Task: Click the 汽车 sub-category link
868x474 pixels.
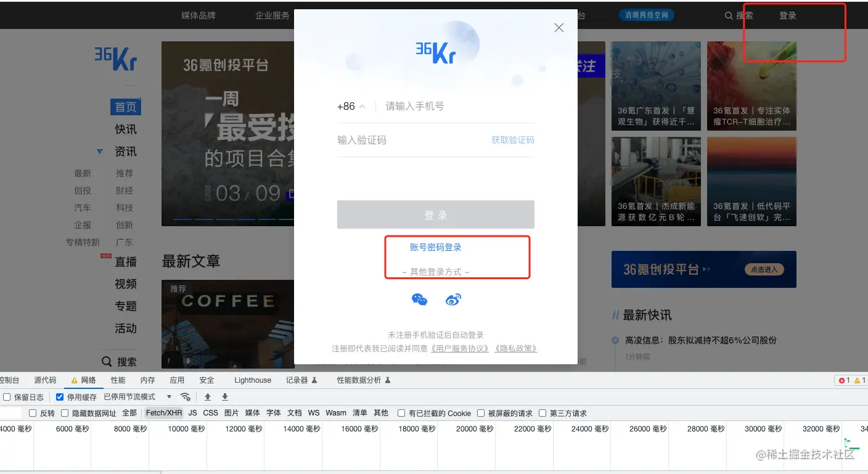Action: coord(83,208)
